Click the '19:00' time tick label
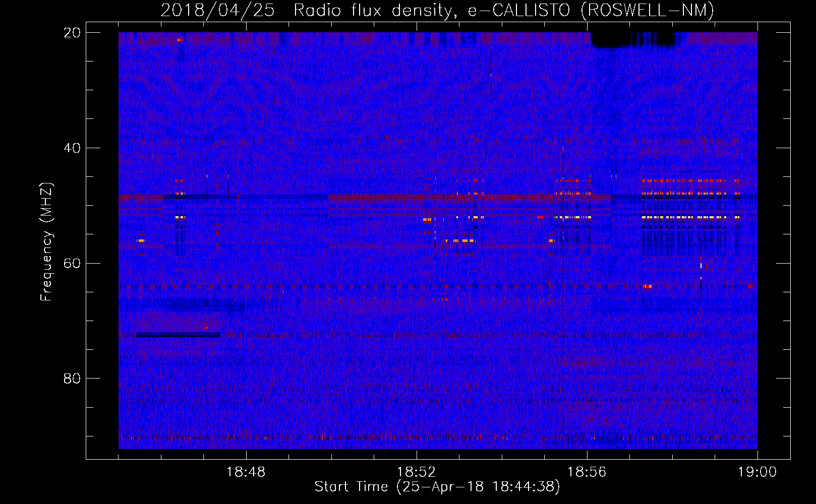This screenshot has width=816, height=504. click(757, 472)
